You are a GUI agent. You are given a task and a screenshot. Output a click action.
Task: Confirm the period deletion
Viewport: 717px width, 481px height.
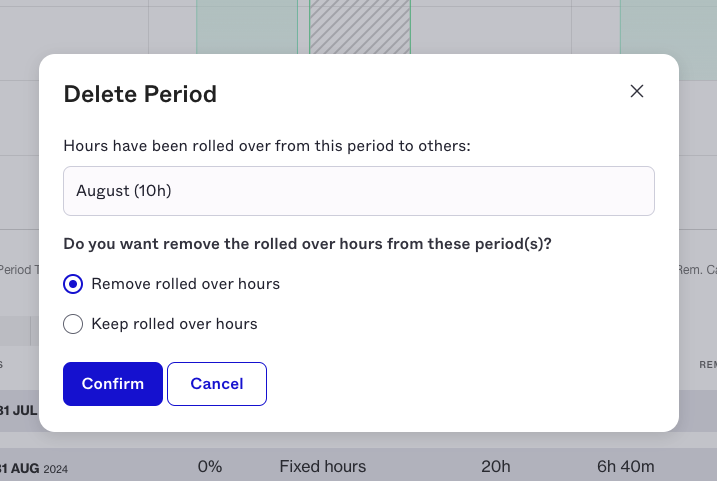click(x=113, y=384)
